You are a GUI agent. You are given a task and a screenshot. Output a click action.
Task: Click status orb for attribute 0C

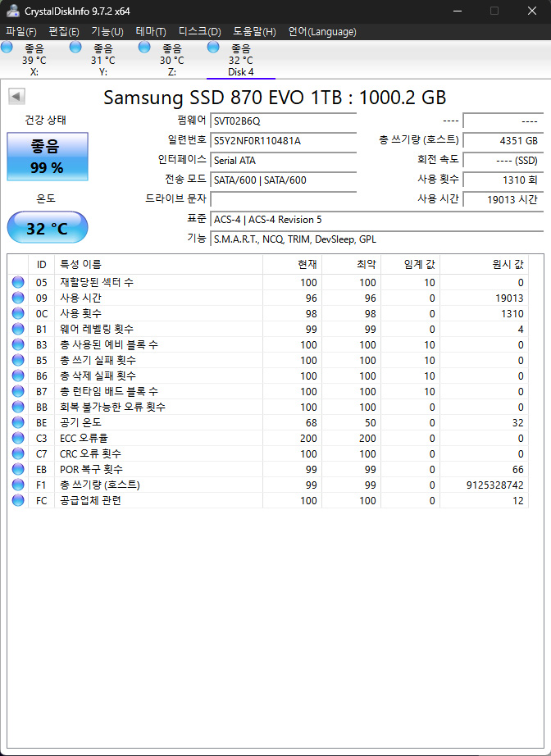click(18, 313)
